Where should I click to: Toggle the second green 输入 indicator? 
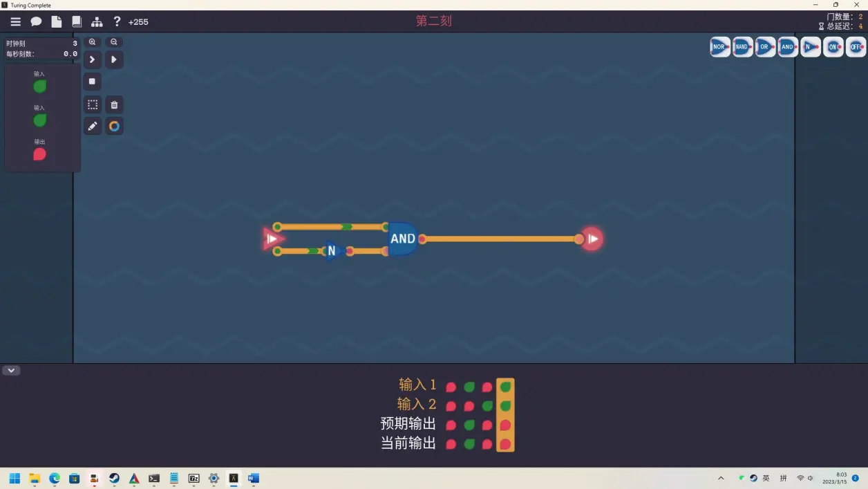click(x=40, y=120)
